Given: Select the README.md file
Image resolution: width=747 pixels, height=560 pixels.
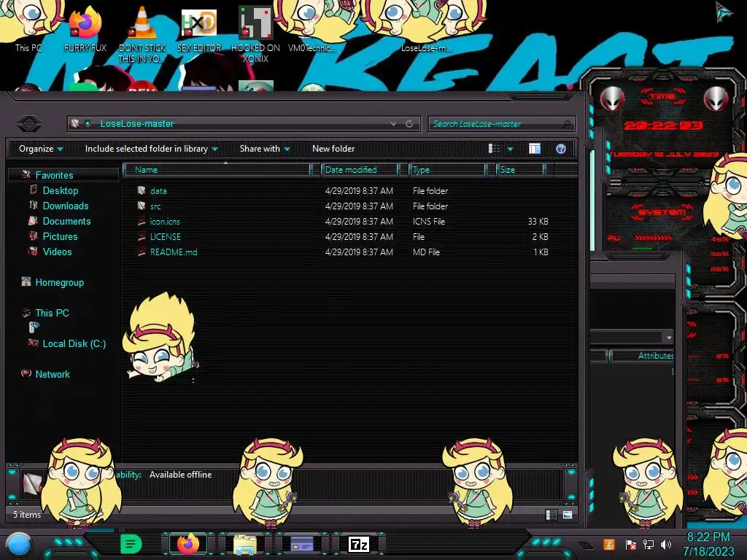Looking at the screenshot, I should point(174,252).
